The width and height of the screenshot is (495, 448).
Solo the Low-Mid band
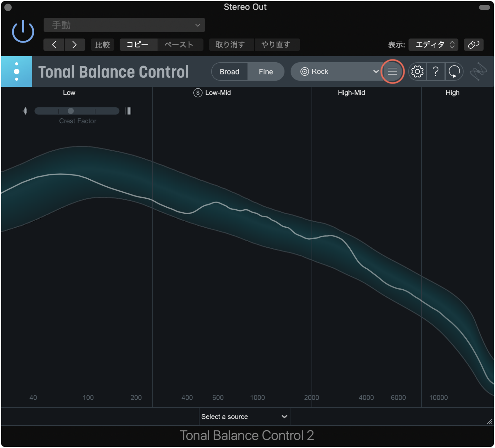pos(198,93)
